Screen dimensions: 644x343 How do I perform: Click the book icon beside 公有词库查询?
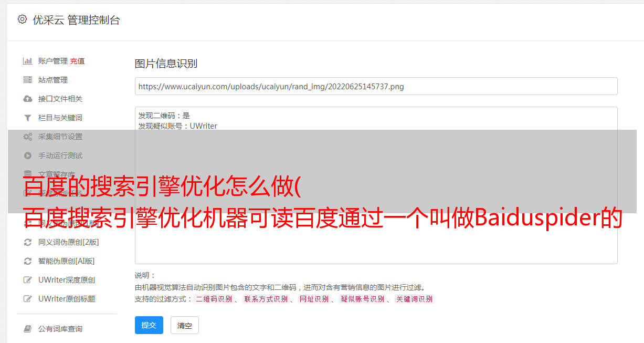pyautogui.click(x=28, y=329)
